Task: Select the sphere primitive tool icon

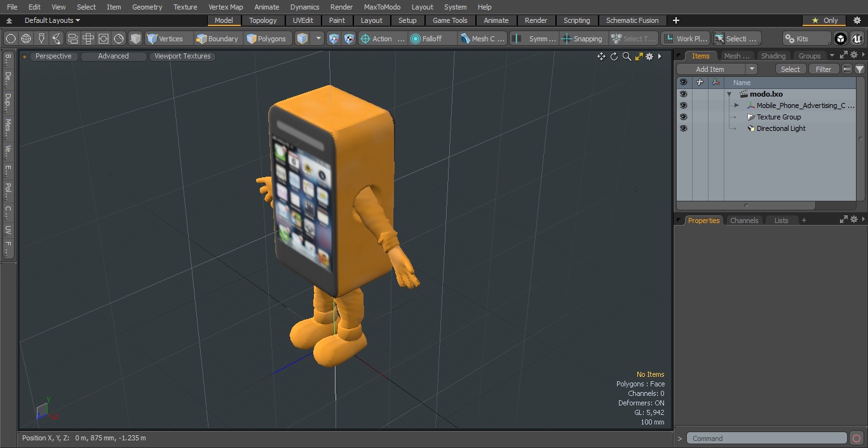Action: click(10, 39)
